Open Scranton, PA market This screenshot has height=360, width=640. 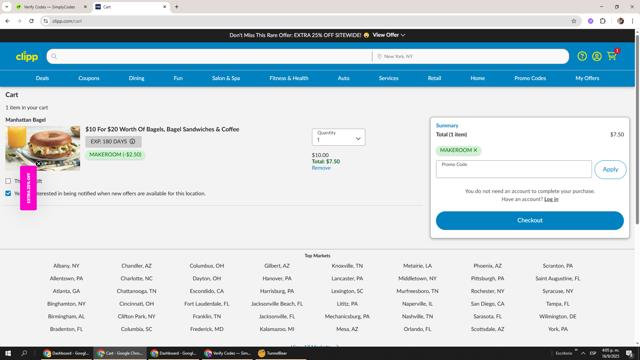click(558, 266)
